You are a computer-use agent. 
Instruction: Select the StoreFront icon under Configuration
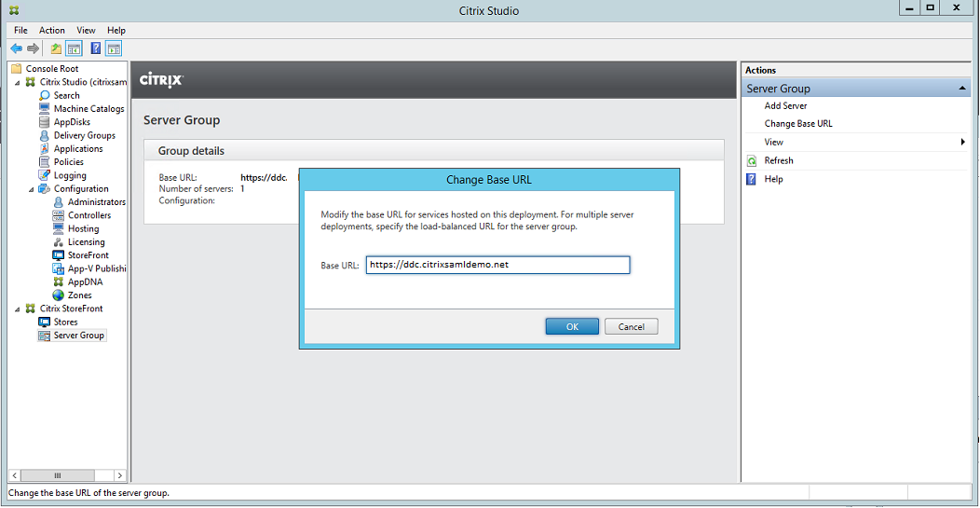point(58,255)
